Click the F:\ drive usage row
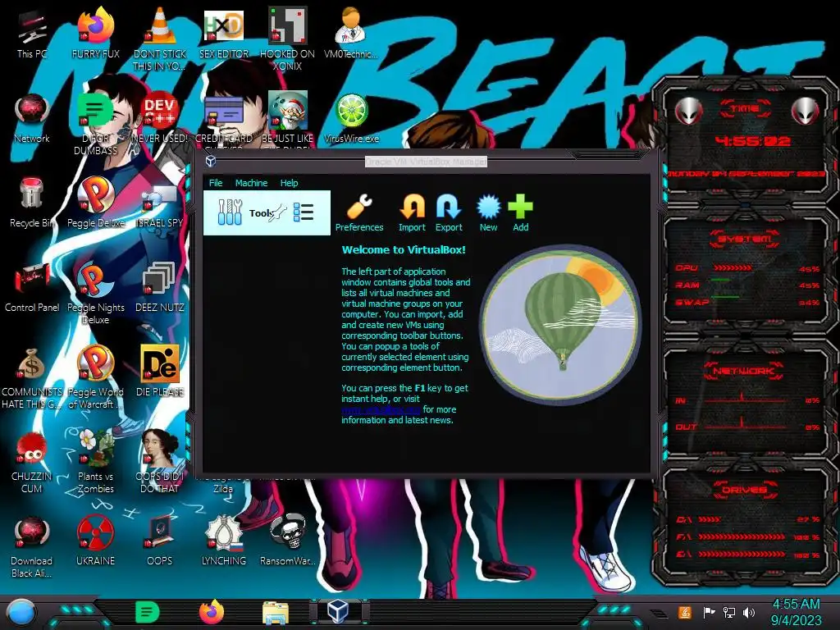 pos(747,536)
